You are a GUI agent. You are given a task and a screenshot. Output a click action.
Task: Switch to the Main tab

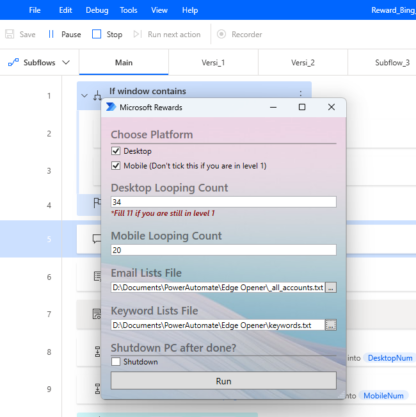coord(124,62)
